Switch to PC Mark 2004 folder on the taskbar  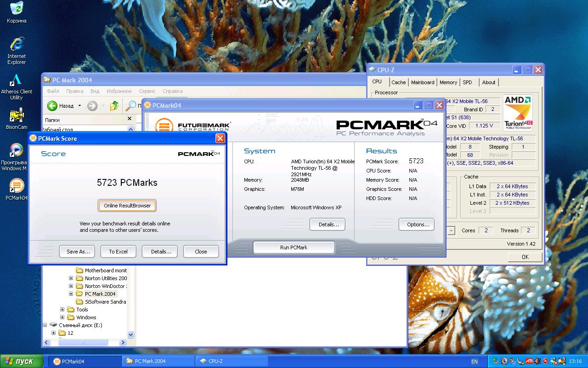click(158, 361)
